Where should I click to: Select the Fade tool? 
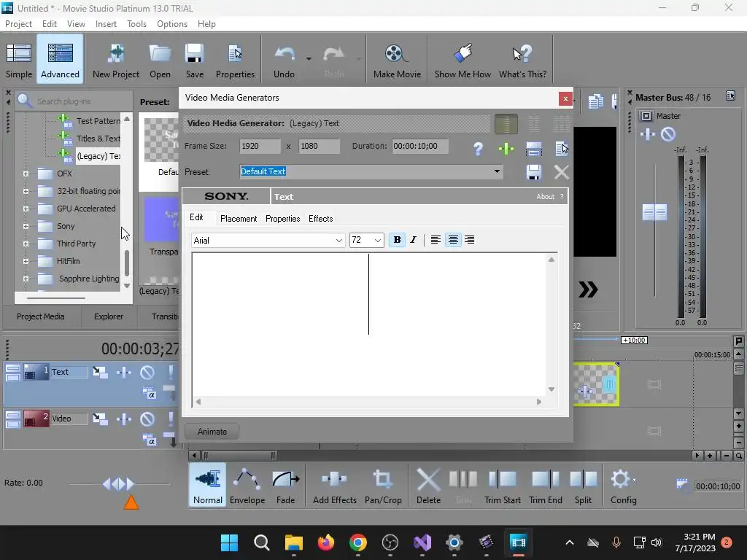coord(285,486)
